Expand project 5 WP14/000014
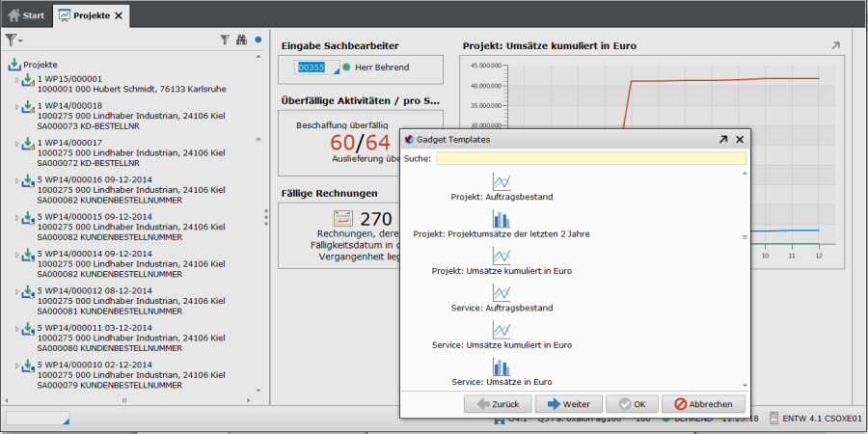Viewport: 868px width, 434px height. pyautogui.click(x=16, y=256)
